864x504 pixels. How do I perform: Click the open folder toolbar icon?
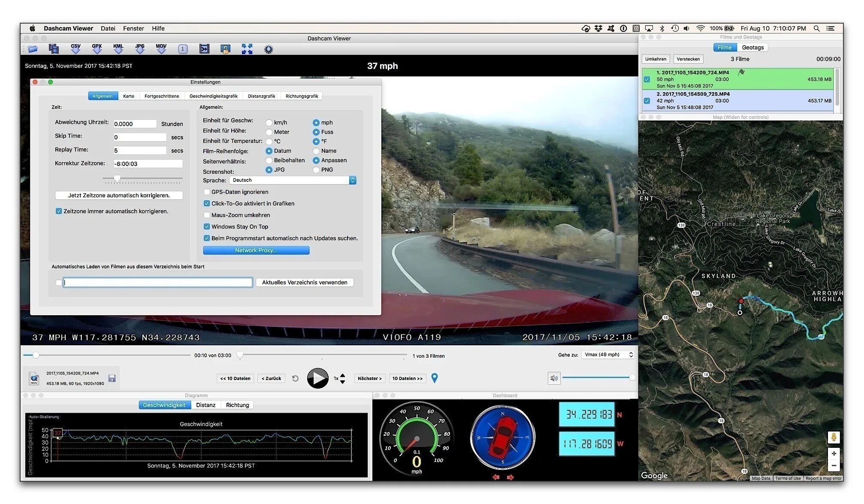[x=33, y=49]
